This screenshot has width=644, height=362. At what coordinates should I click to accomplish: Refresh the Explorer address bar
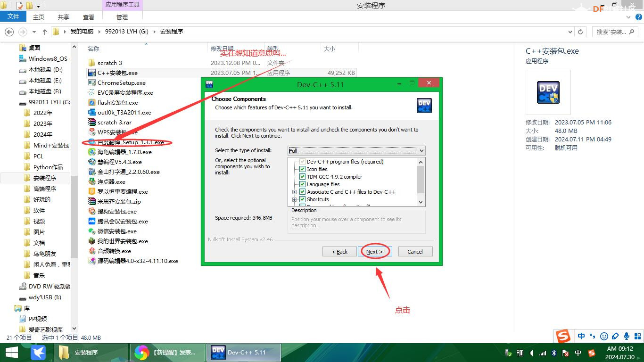(x=580, y=32)
